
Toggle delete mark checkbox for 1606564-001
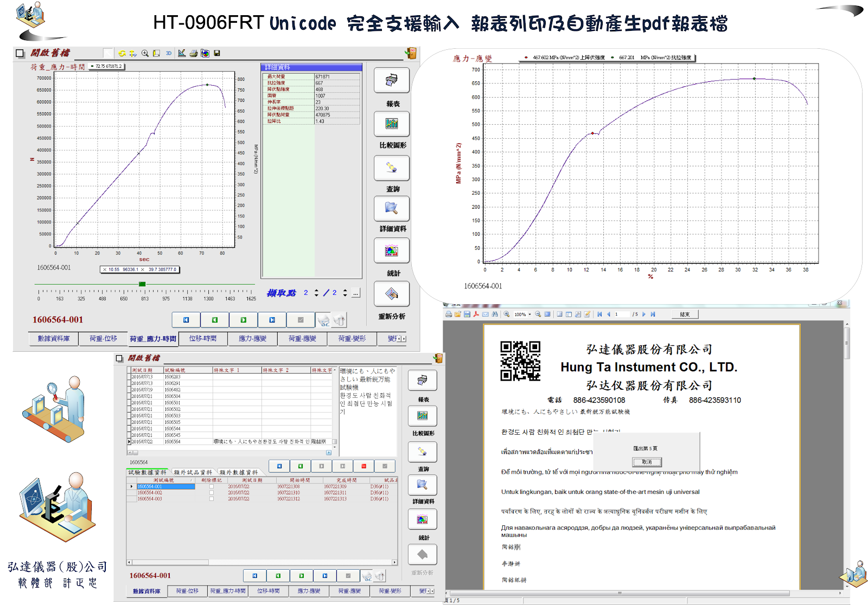point(212,486)
